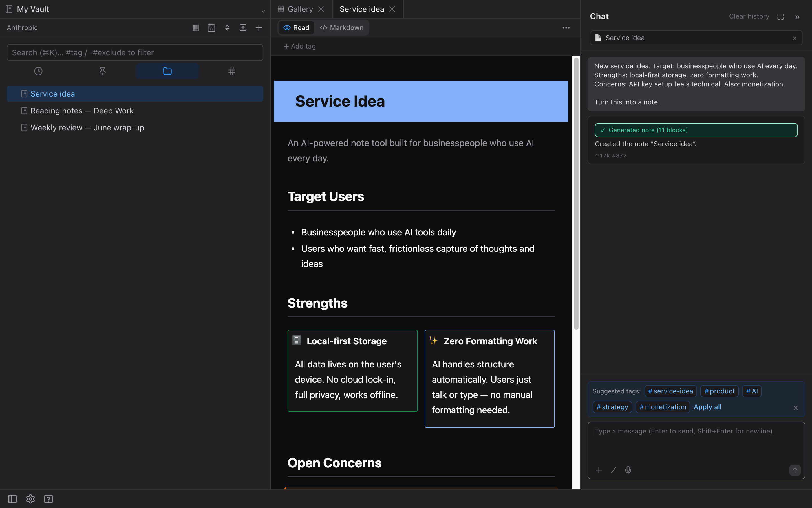Close the Gallery tab
Screen dimensions: 812x508
(321, 9)
